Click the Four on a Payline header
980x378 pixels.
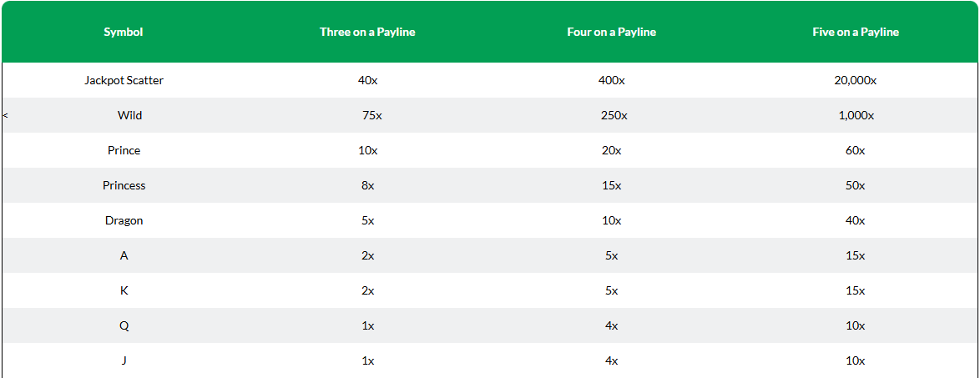coord(612,32)
